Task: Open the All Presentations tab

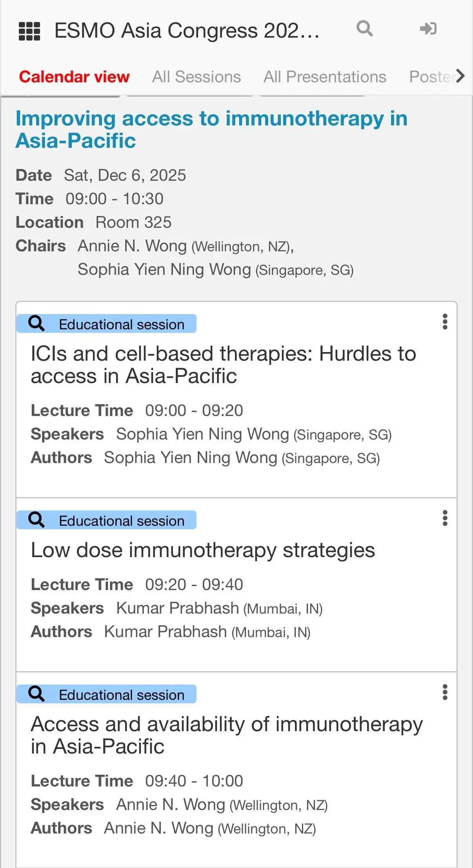Action: (x=325, y=77)
